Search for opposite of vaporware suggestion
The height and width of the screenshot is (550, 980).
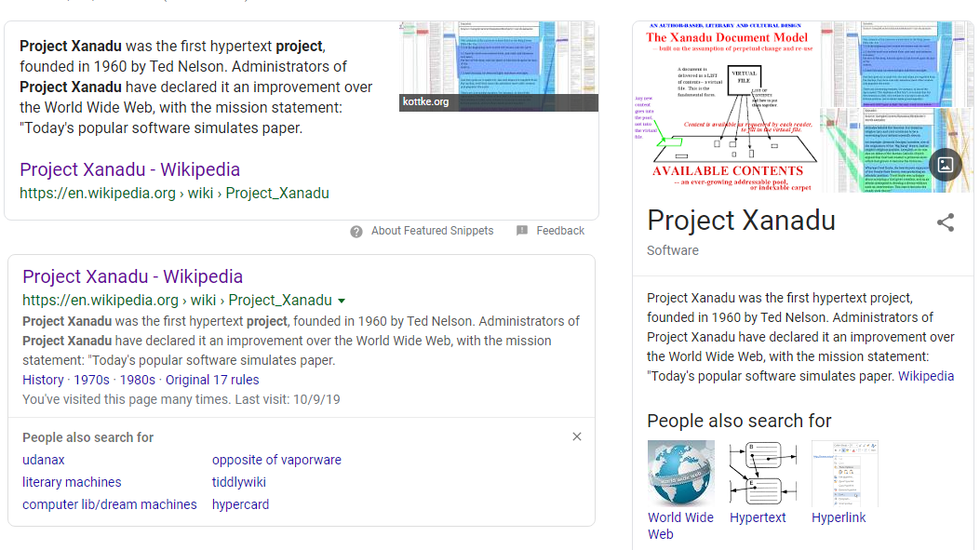[276, 460]
